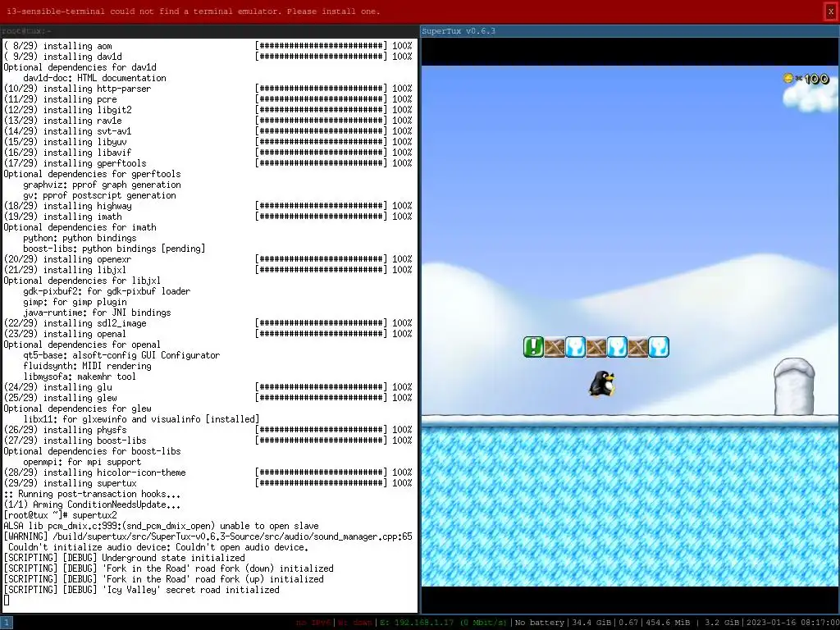Switch to workspace 1 in i3bar

tap(7, 623)
